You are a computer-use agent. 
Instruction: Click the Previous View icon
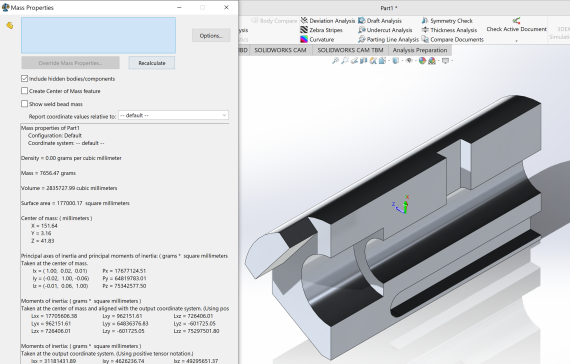click(x=354, y=61)
